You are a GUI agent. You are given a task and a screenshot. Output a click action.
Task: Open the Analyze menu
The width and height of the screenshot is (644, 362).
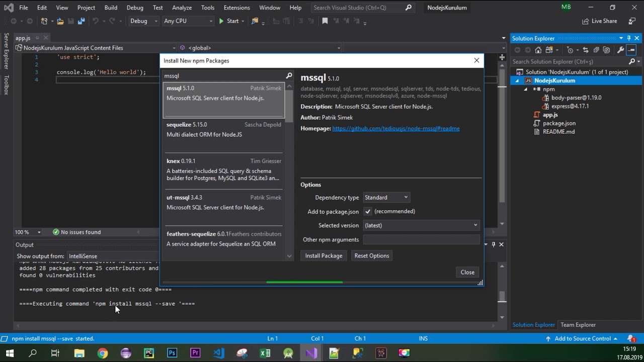(182, 8)
